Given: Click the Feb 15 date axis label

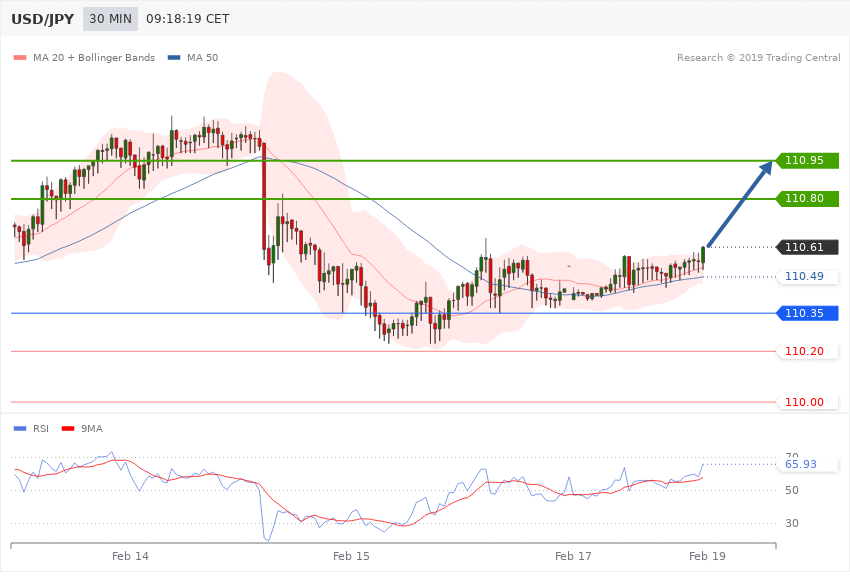Looking at the screenshot, I should [x=351, y=556].
